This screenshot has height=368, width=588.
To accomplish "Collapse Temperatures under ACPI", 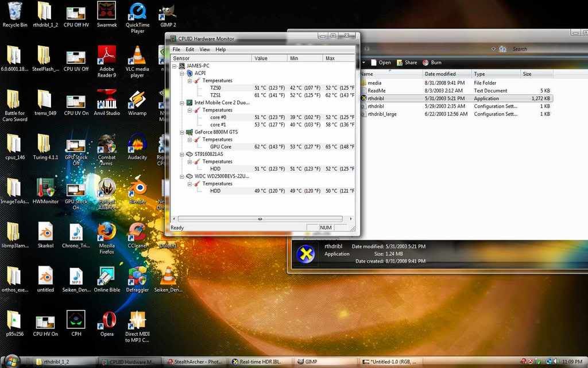I will tap(189, 80).
